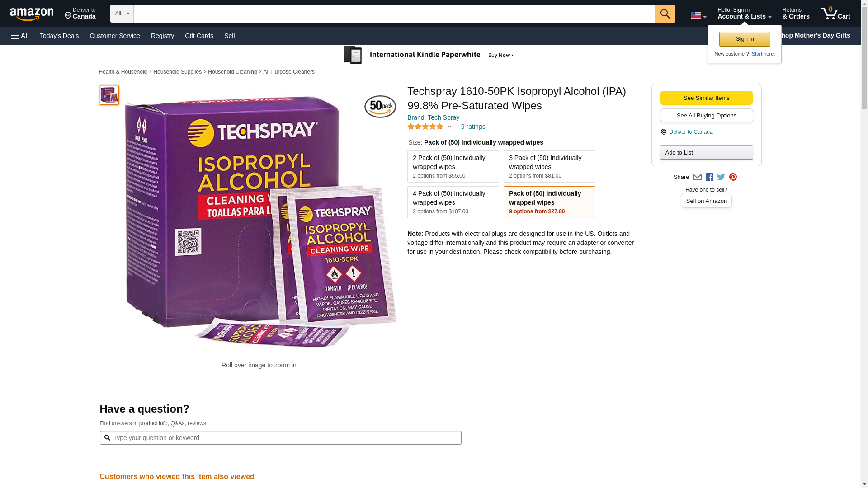This screenshot has height=488, width=868.
Task: Share on Facebook icon
Action: tap(709, 177)
